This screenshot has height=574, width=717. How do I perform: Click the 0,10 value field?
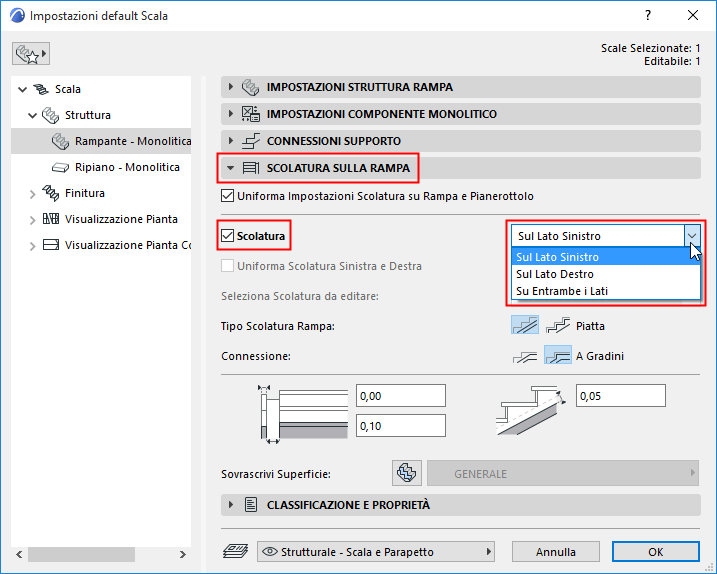[x=401, y=426]
